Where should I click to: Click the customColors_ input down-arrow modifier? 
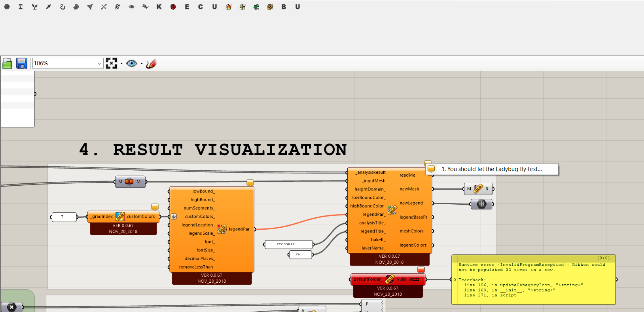[174, 217]
